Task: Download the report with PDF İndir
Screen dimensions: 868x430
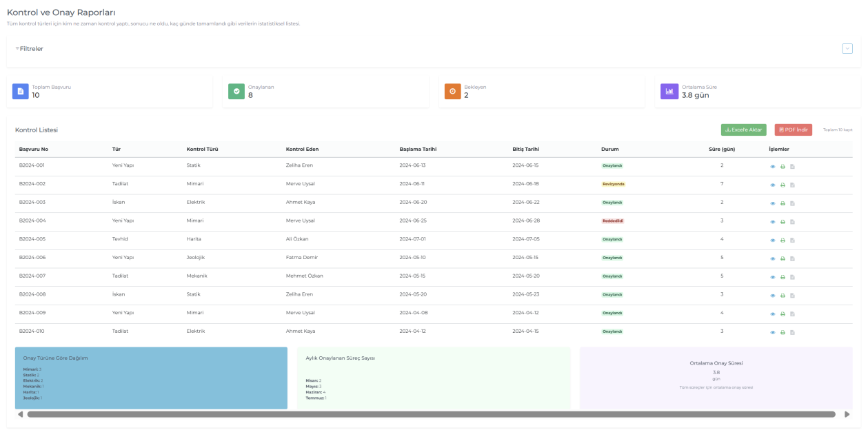Action: pyautogui.click(x=793, y=130)
